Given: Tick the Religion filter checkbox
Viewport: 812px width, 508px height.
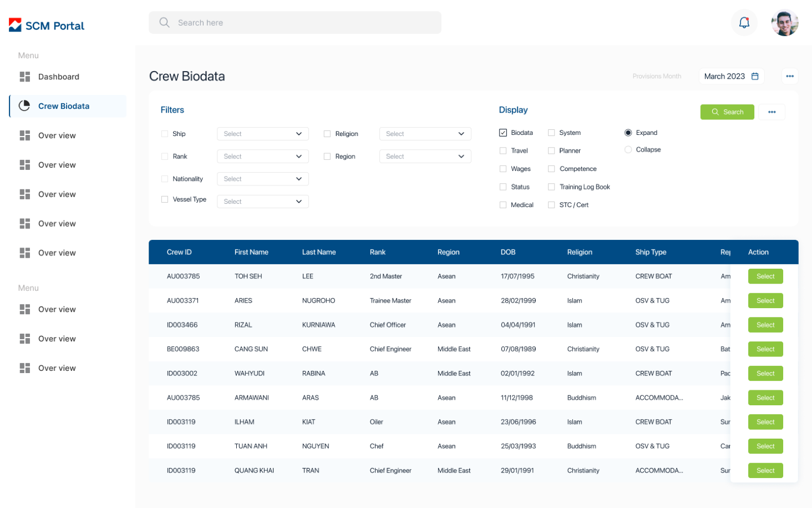Looking at the screenshot, I should (x=327, y=134).
